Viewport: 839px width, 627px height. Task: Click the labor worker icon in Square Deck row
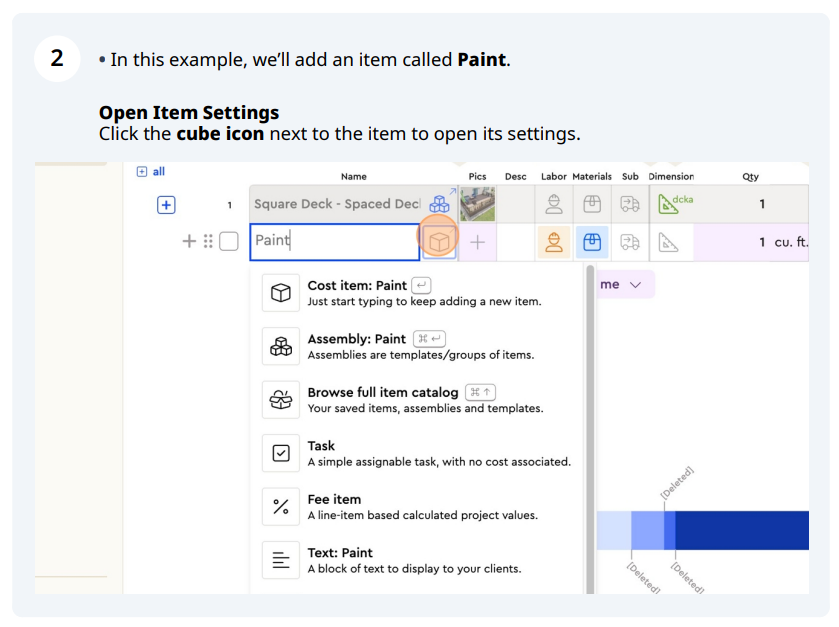[554, 204]
